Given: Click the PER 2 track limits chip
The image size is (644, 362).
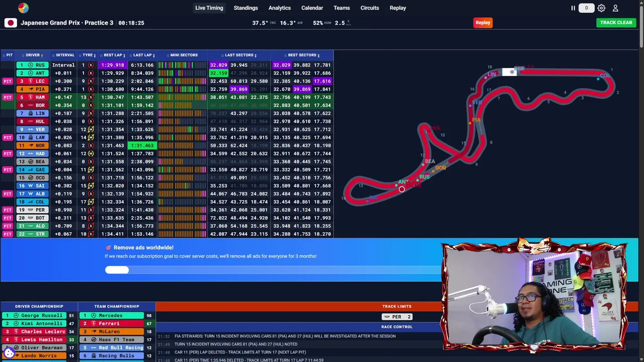Looking at the screenshot, I should pos(397,317).
